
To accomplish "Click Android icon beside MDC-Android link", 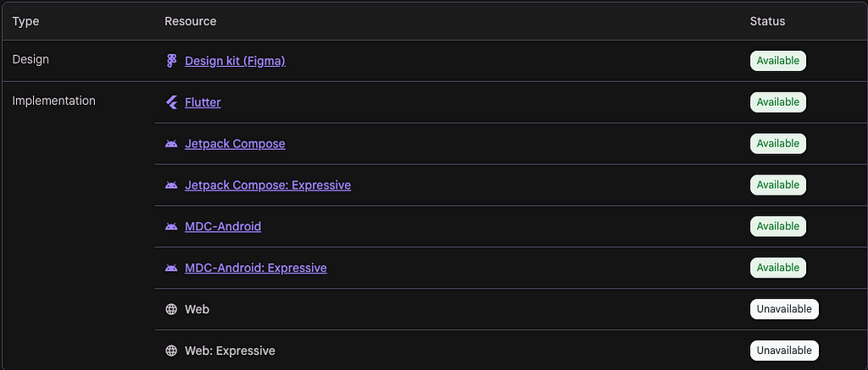I will [x=171, y=227].
